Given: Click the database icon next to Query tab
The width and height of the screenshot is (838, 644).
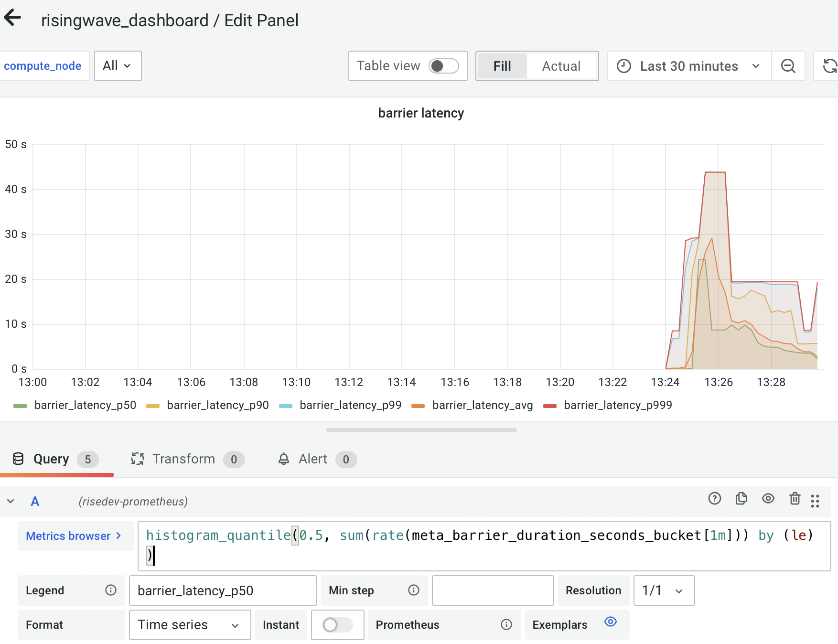Looking at the screenshot, I should coord(18,459).
